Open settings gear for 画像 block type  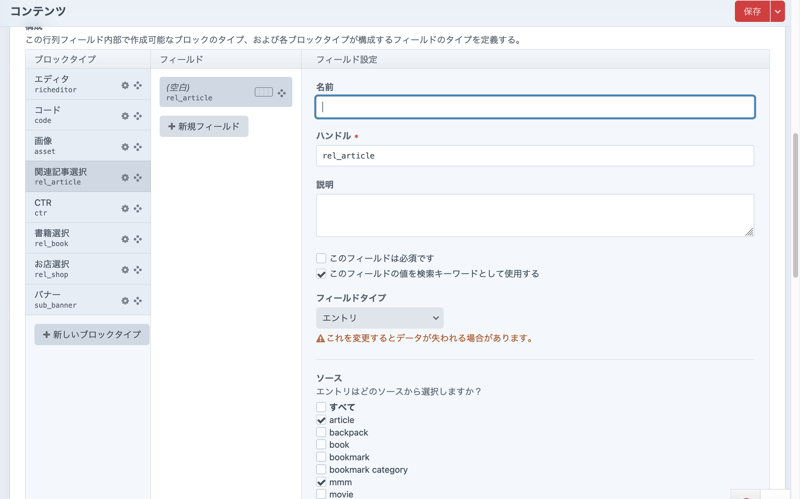coord(125,147)
